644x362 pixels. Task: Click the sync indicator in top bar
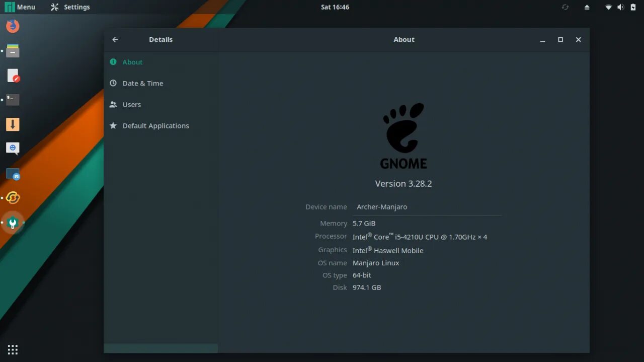[566, 7]
